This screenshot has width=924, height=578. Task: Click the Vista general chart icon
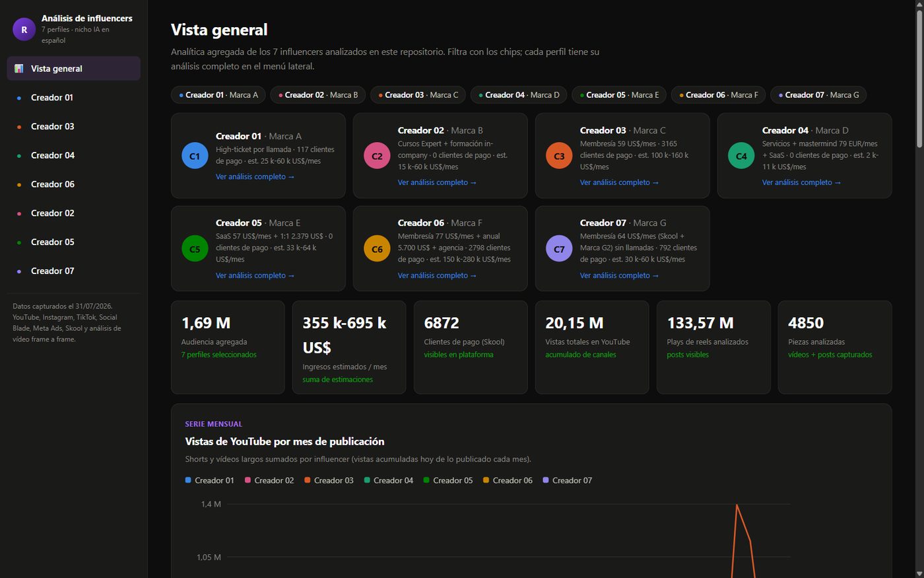pyautogui.click(x=19, y=69)
